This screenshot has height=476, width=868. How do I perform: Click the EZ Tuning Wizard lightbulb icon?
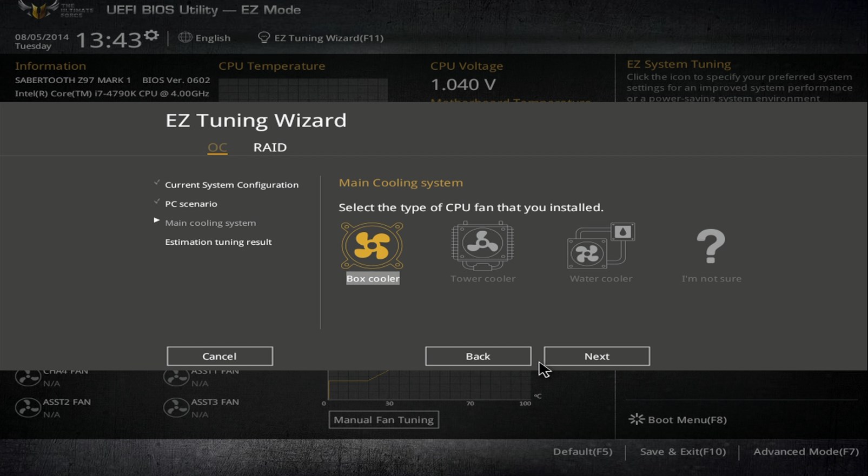tap(263, 37)
